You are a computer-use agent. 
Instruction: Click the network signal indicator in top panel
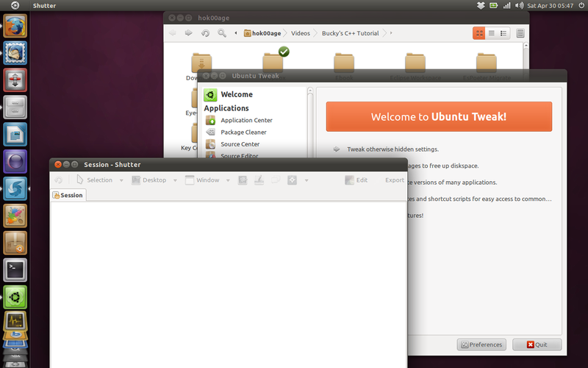(x=506, y=6)
